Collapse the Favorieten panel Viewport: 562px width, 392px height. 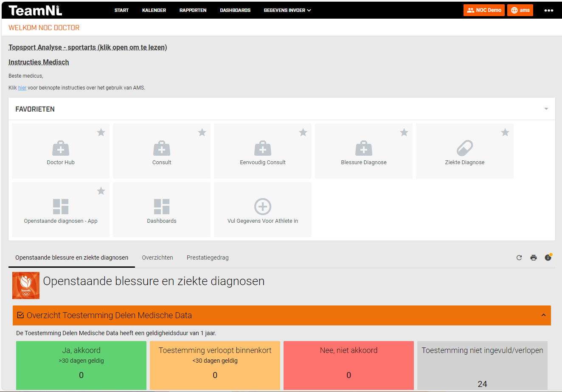point(546,109)
